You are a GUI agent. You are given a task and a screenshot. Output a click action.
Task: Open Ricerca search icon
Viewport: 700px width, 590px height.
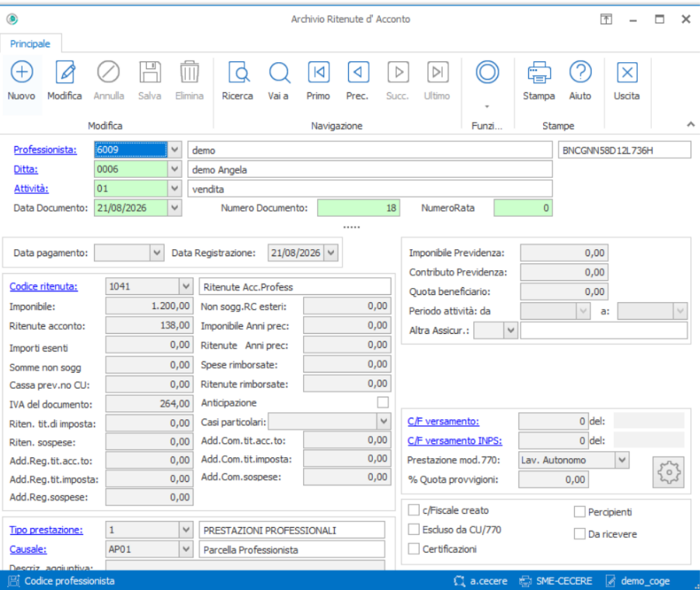coord(239,71)
